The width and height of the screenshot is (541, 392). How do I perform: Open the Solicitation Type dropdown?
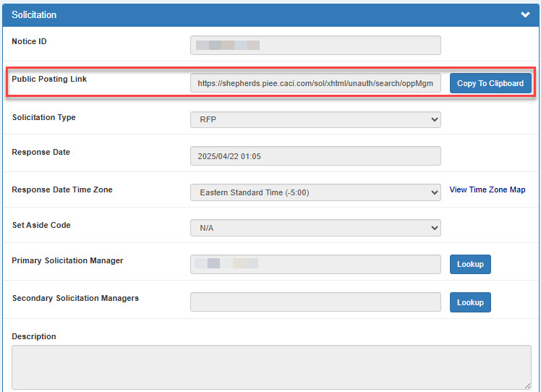click(315, 119)
